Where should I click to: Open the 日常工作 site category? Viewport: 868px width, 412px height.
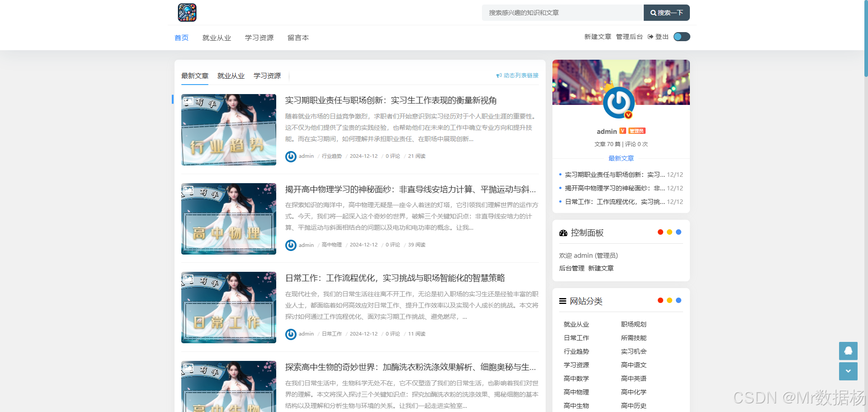coord(576,338)
